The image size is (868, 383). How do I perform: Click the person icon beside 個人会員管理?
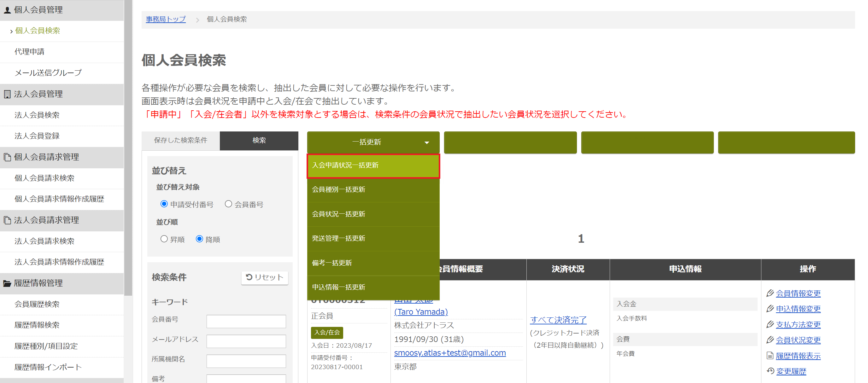coord(7,10)
